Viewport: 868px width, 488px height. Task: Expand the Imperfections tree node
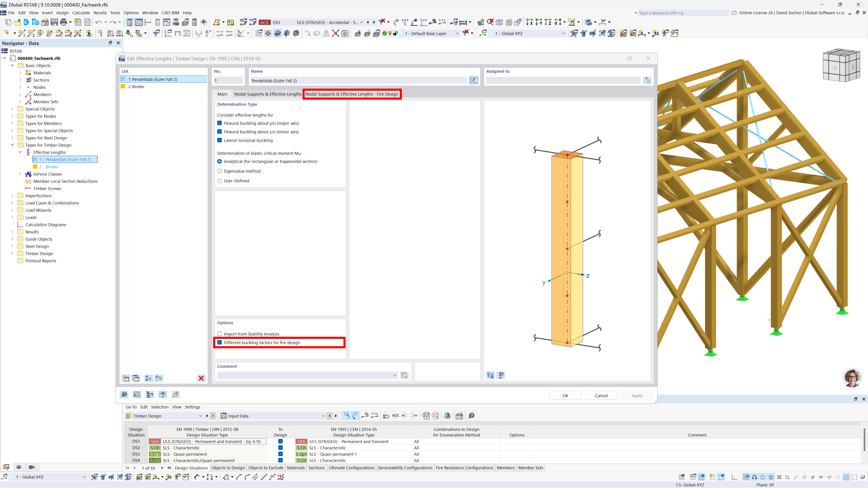point(12,196)
